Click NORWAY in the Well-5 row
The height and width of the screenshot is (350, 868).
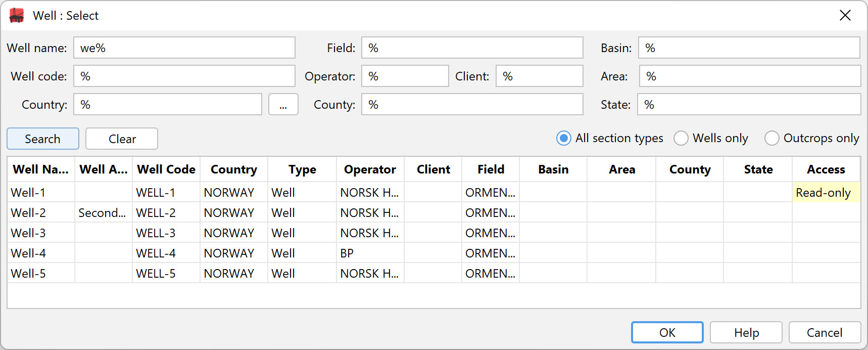pos(234,273)
